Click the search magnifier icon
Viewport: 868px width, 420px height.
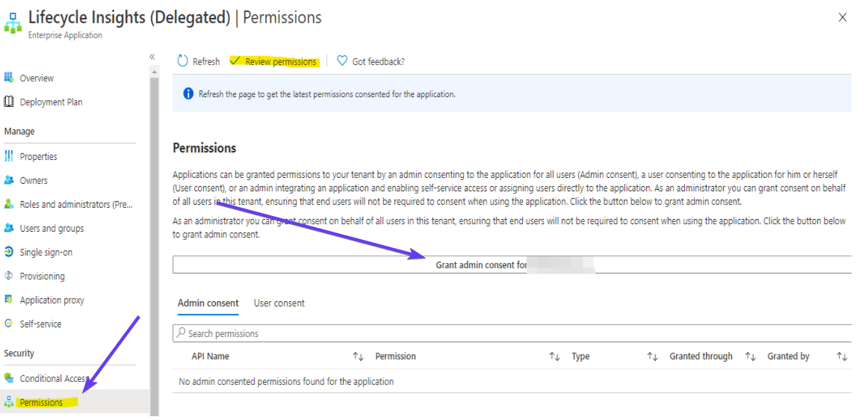pos(181,333)
